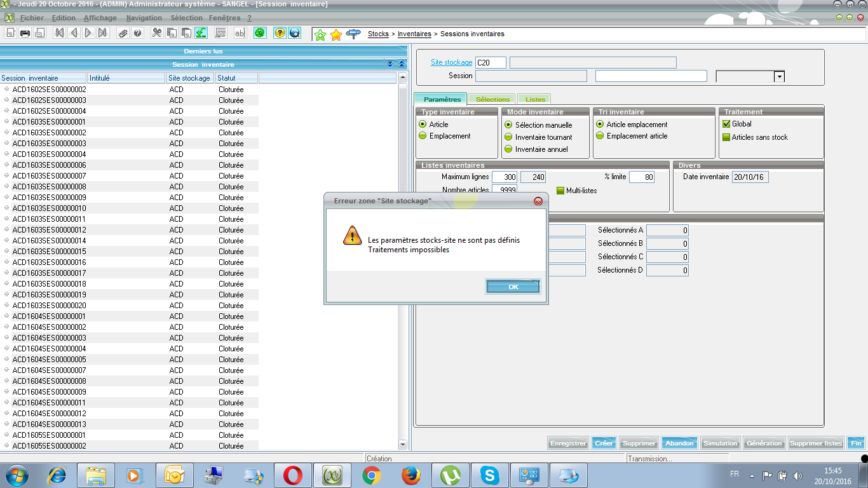
Task: Select the Inventaire tournant mode option
Action: click(508, 137)
